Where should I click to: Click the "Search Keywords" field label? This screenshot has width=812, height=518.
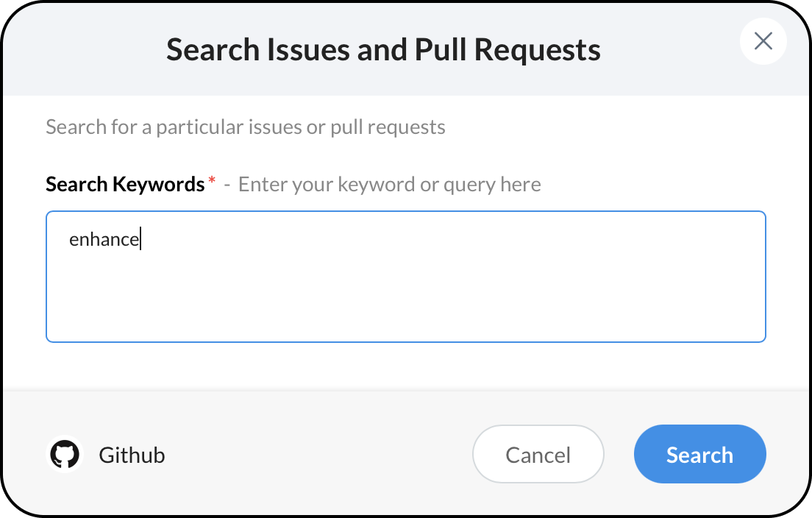125,184
